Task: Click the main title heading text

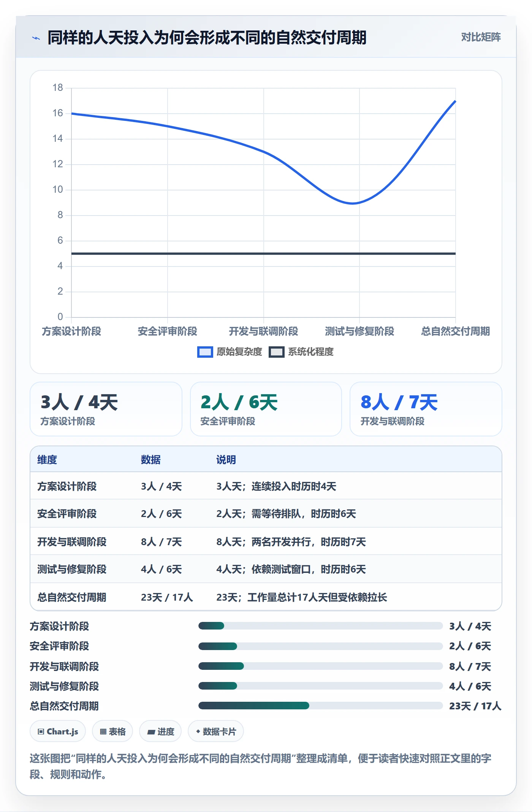Action: (x=207, y=38)
